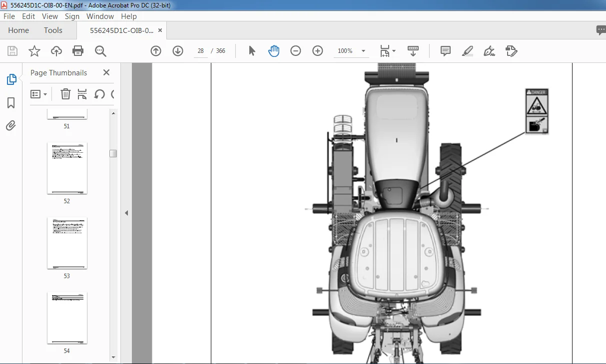
Task: Expand fit page tool dropdown arrow
Action: 394,51
